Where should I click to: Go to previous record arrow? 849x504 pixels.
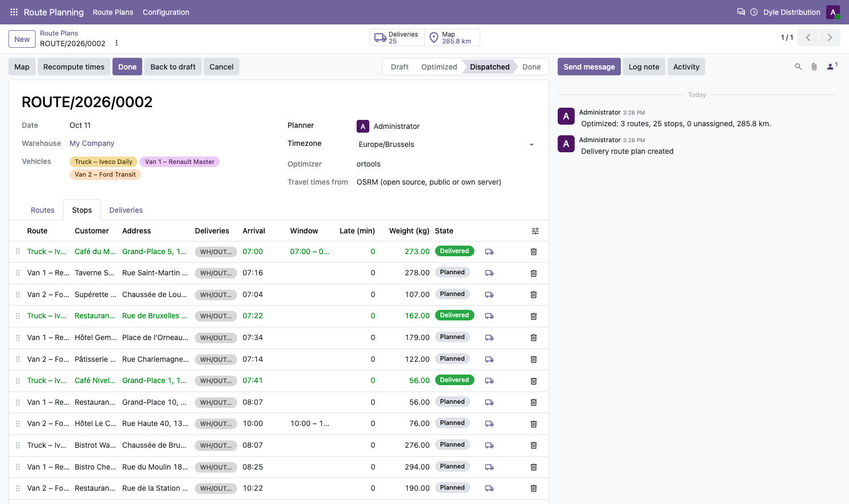[808, 37]
